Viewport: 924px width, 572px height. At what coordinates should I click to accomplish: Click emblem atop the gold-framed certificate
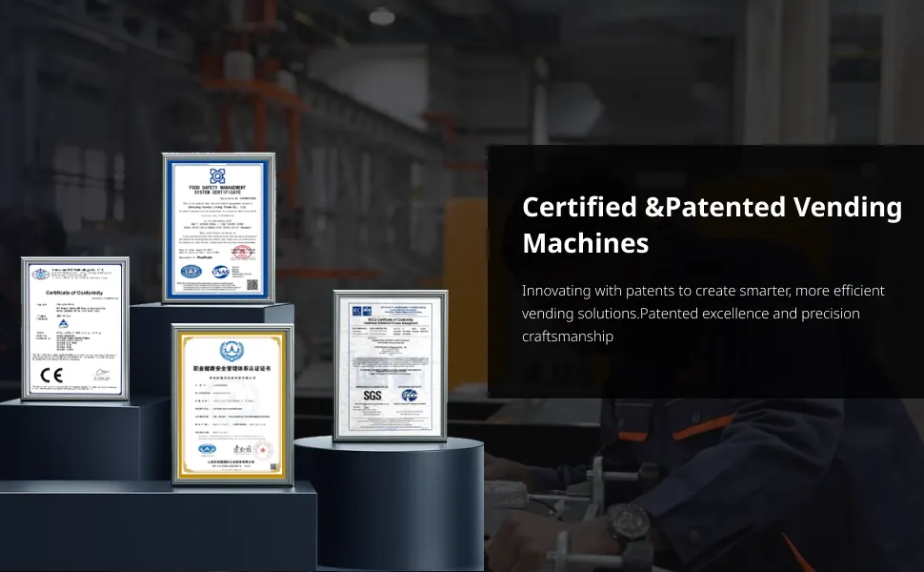[x=231, y=350]
